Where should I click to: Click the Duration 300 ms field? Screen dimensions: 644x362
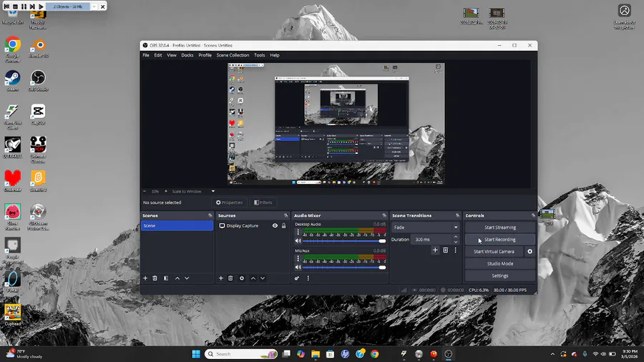coord(432,239)
